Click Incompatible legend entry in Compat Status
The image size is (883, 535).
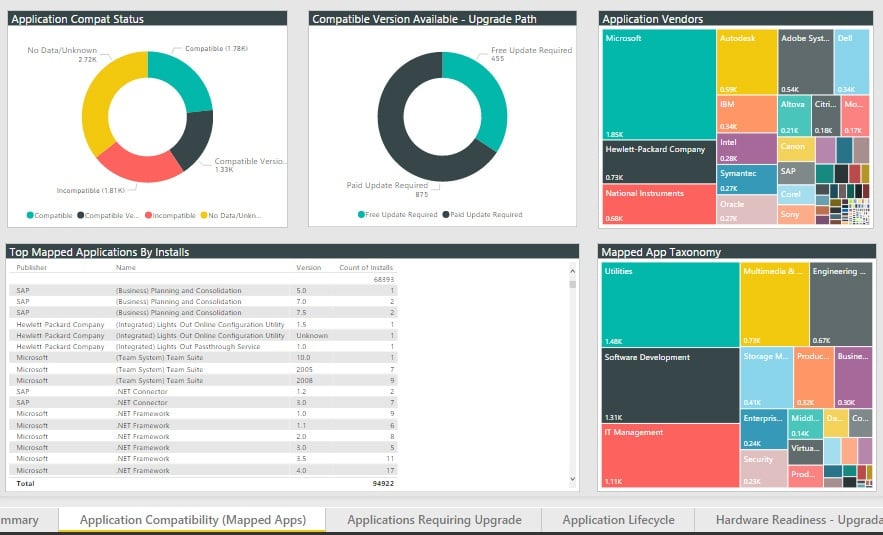click(170, 215)
